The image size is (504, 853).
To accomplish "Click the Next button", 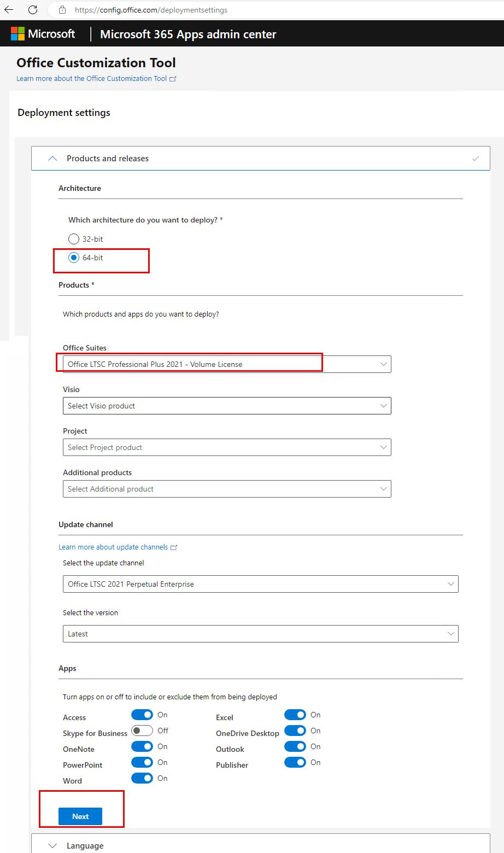I will point(80,816).
